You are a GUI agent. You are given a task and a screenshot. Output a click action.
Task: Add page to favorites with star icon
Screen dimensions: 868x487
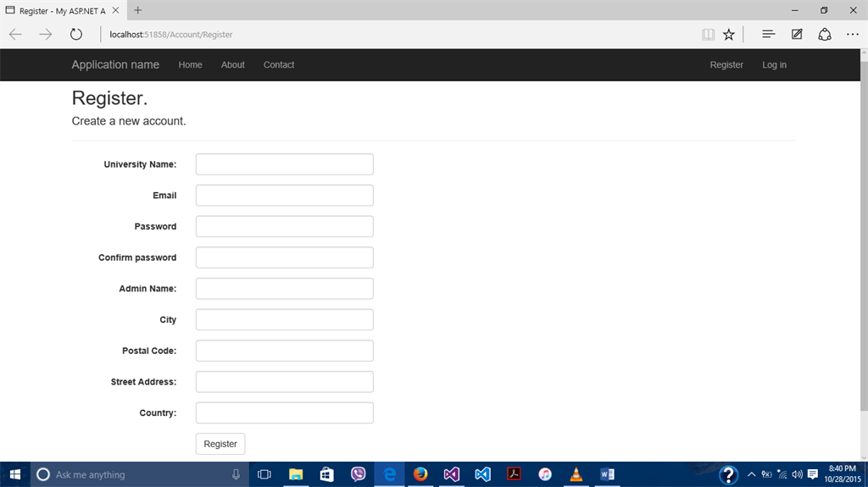[728, 35]
